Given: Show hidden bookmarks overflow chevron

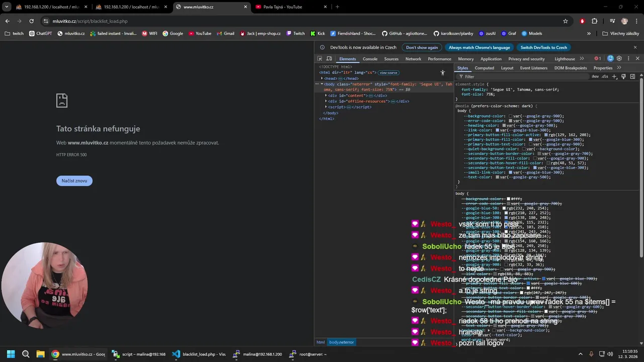Looking at the screenshot, I should (x=589, y=34).
